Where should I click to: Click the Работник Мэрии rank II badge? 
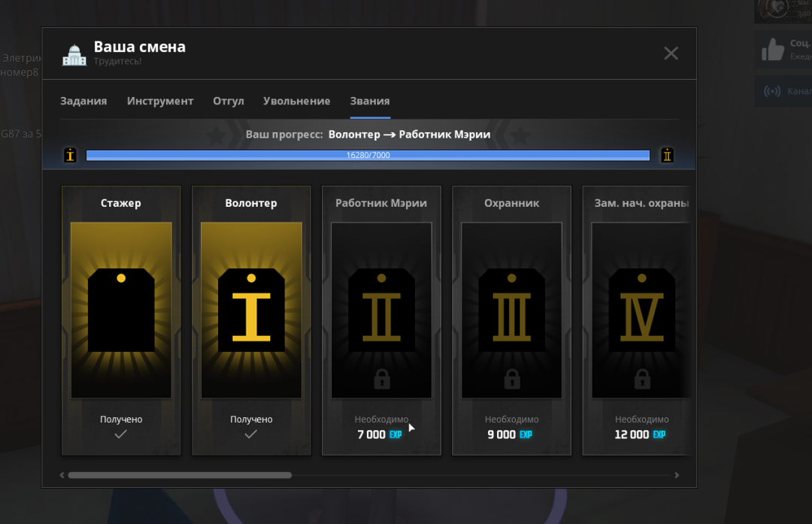(x=381, y=310)
